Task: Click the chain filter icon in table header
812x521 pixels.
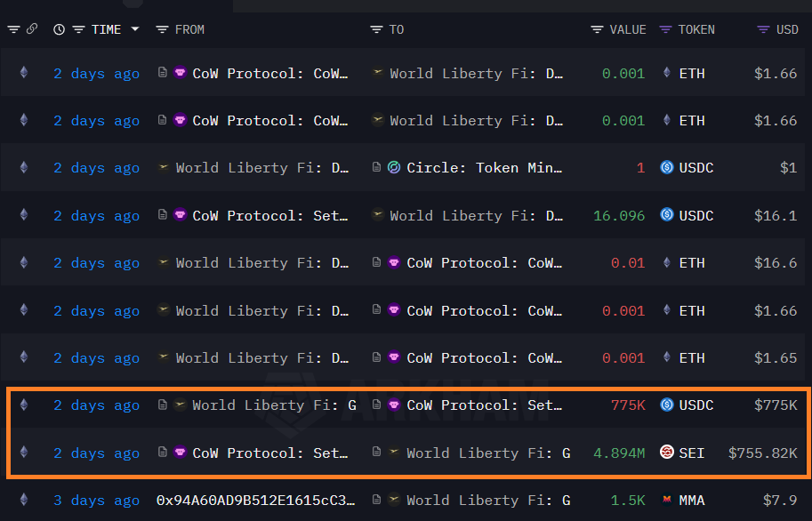Action: click(13, 29)
